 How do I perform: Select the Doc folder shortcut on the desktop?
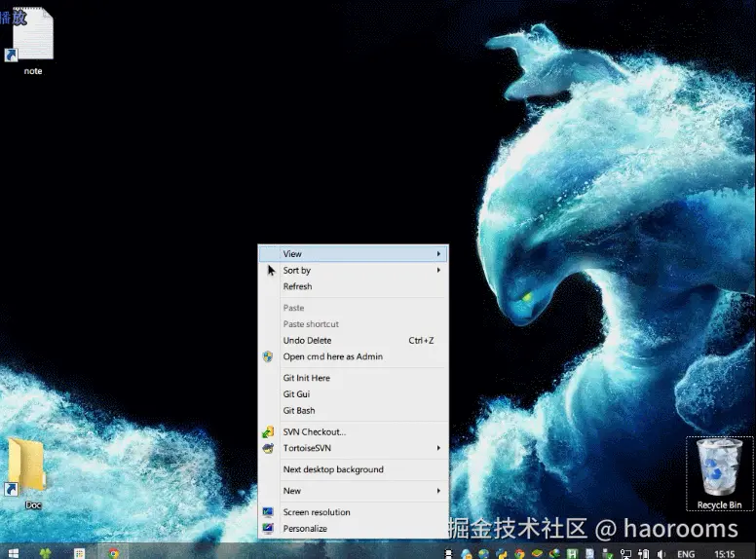tap(26, 473)
